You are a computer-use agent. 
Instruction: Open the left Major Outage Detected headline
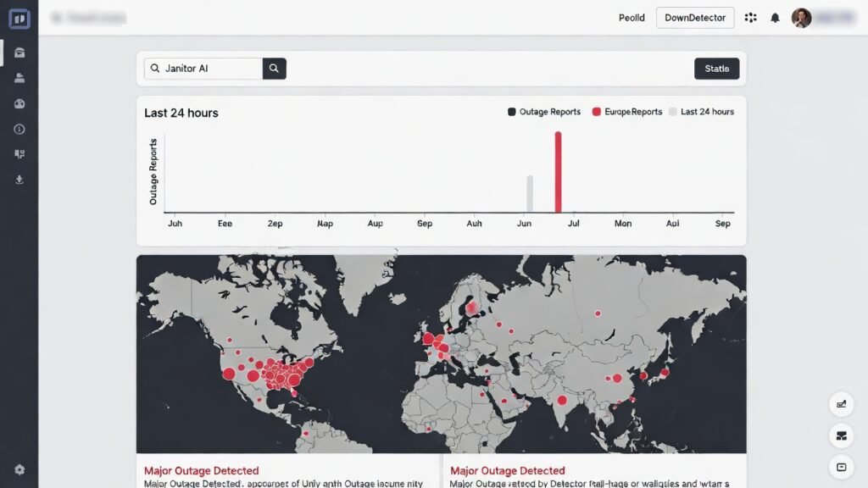click(x=202, y=470)
